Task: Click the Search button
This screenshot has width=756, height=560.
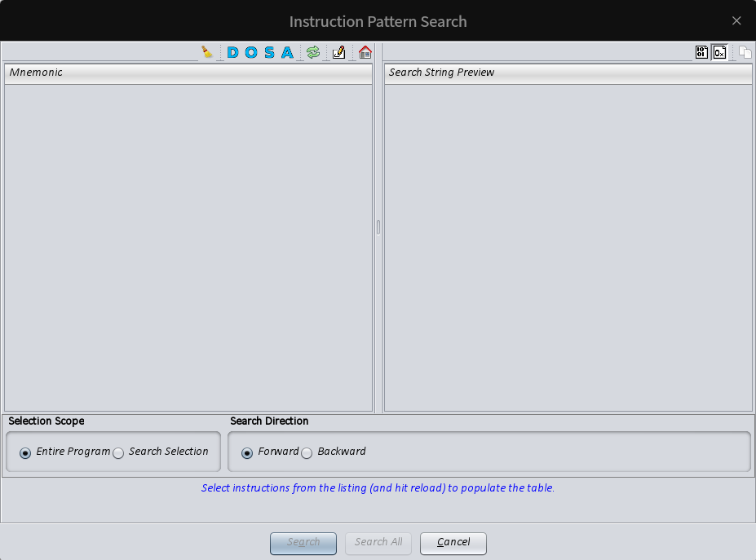Action: (303, 543)
